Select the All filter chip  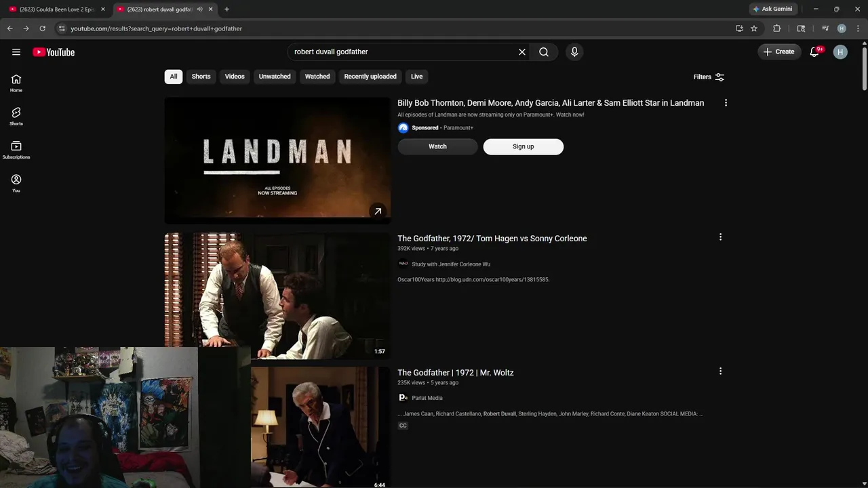174,77
